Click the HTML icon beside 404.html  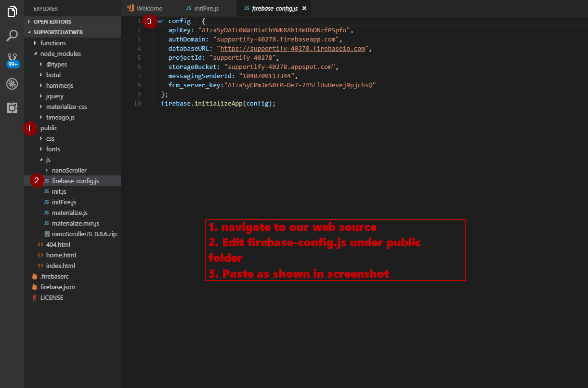click(40, 244)
